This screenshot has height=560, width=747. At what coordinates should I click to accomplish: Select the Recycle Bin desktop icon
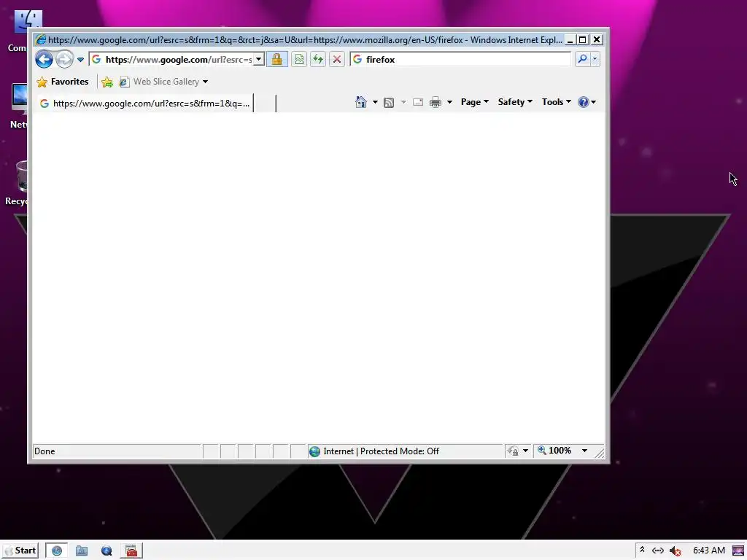tap(16, 184)
